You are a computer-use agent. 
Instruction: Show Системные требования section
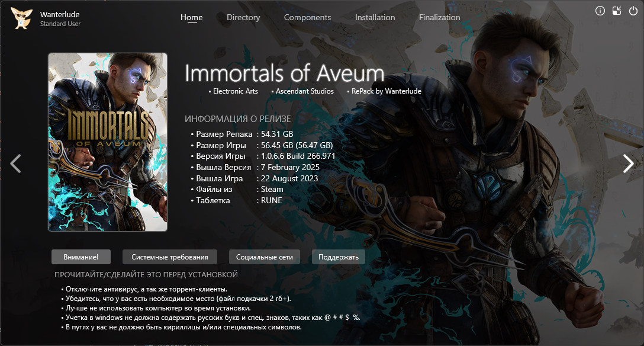point(169,257)
